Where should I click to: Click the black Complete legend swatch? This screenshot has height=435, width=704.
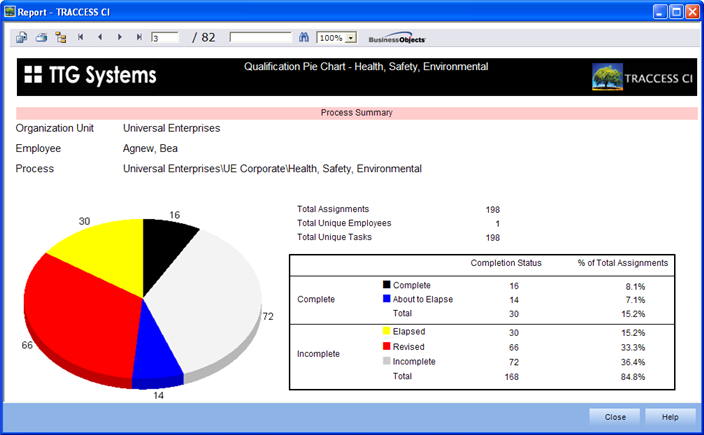(387, 284)
